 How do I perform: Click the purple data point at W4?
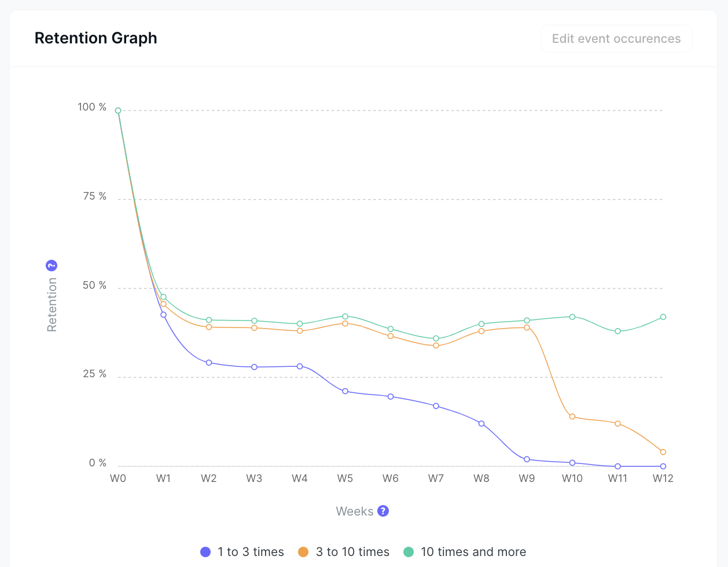[300, 366]
